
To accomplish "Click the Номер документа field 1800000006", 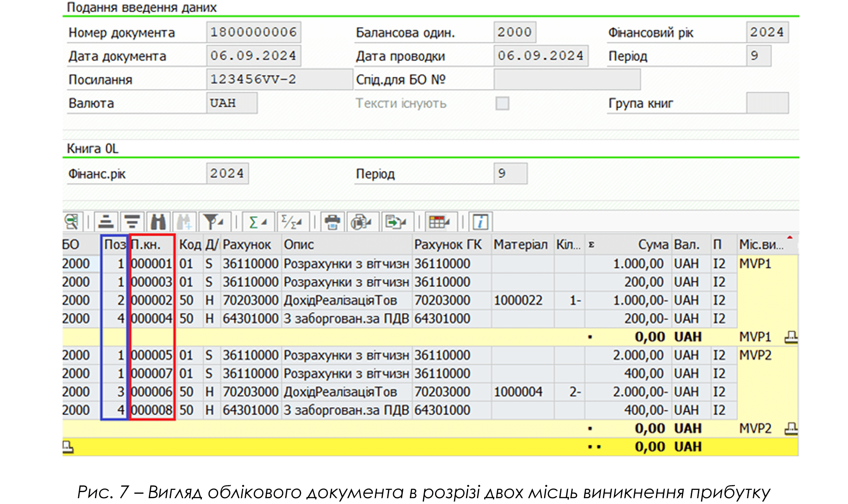I will [x=254, y=32].
